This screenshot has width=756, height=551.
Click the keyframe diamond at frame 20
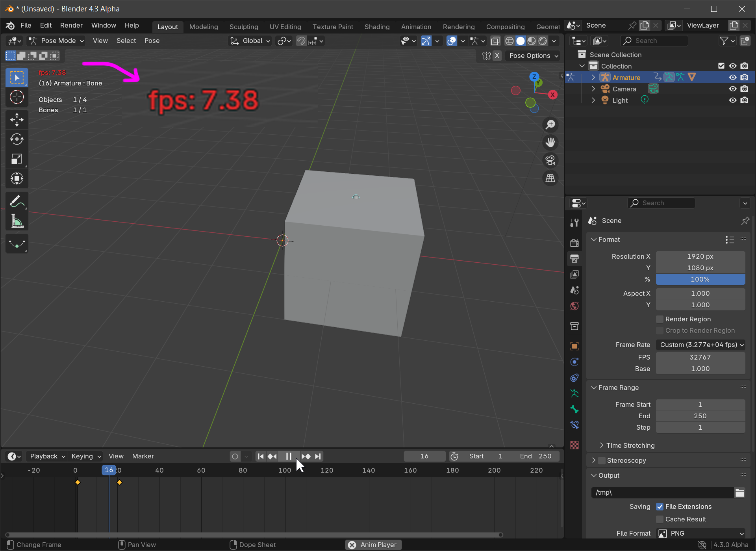pos(119,482)
